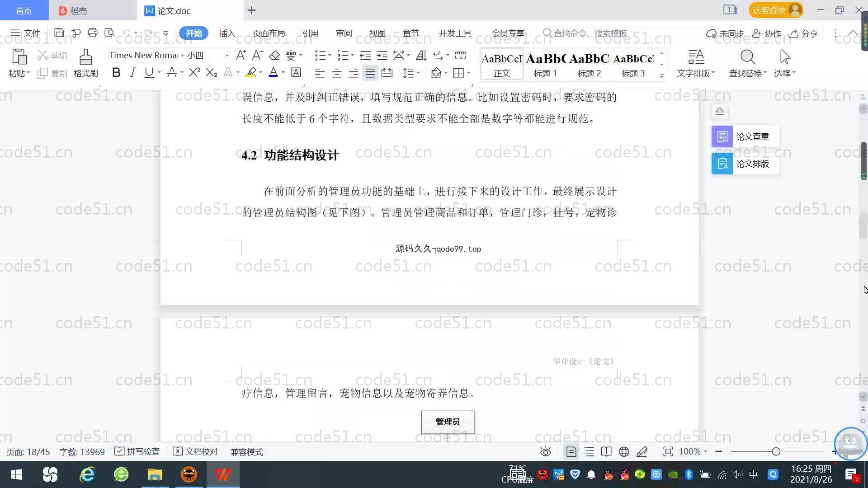This screenshot has height=488, width=868.
Task: Justify the paragraph text
Action: (x=370, y=73)
